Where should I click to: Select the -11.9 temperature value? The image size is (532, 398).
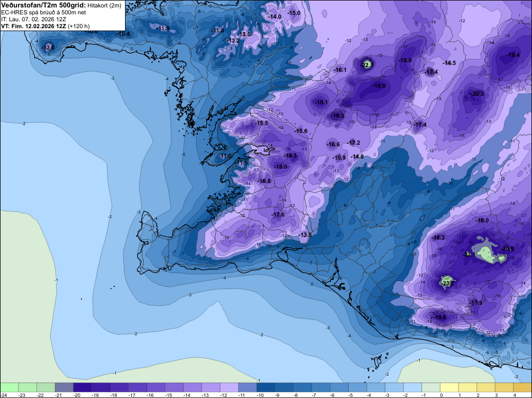[163, 28]
